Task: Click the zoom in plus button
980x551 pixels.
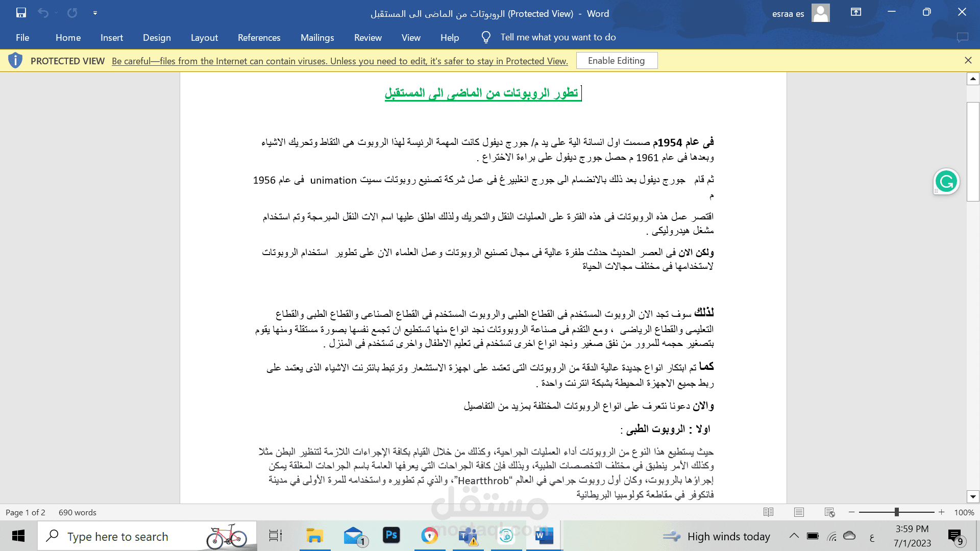Action: (x=942, y=512)
